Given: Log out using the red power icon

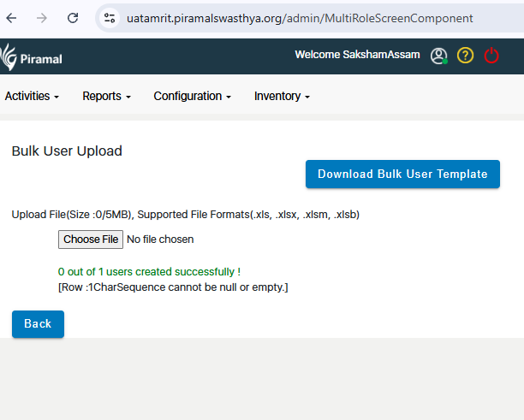Looking at the screenshot, I should (x=491, y=56).
